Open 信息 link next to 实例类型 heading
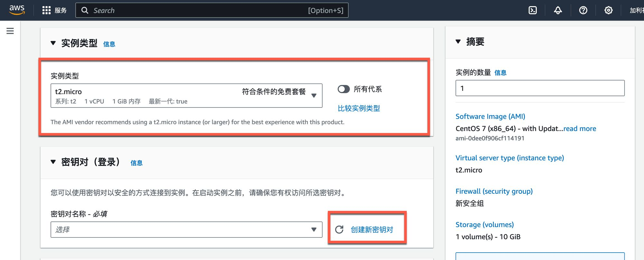The image size is (644, 260). tap(109, 44)
